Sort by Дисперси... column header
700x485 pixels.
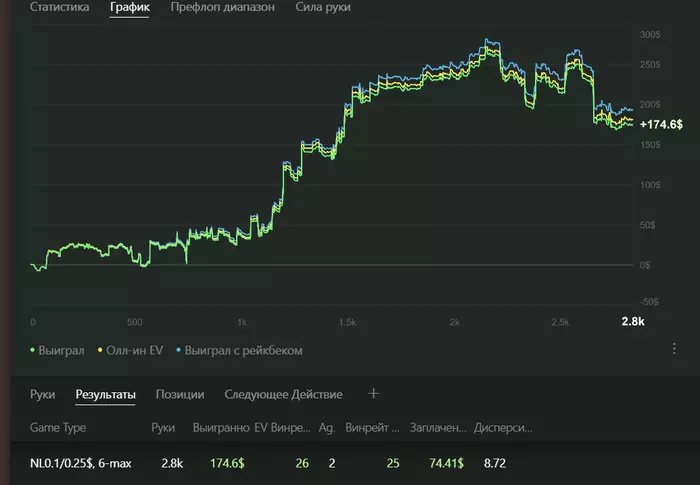tap(503, 428)
